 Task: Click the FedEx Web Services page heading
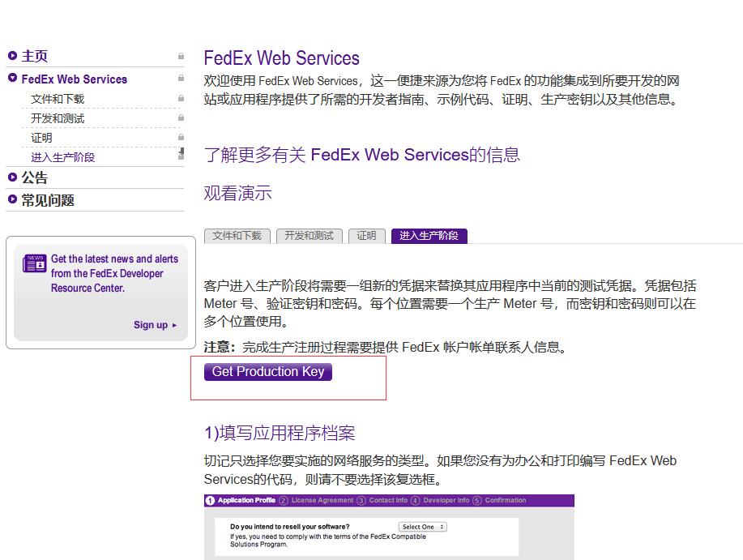tap(281, 58)
